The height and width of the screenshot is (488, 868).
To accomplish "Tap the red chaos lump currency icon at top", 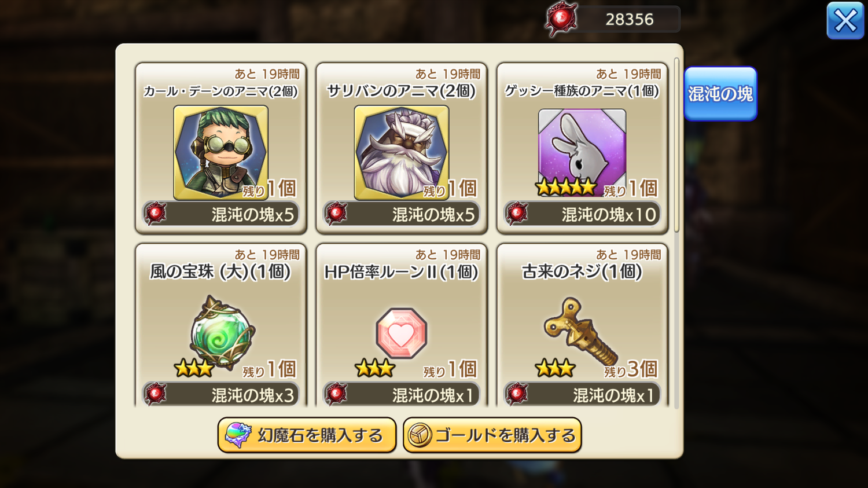I will coord(561,20).
